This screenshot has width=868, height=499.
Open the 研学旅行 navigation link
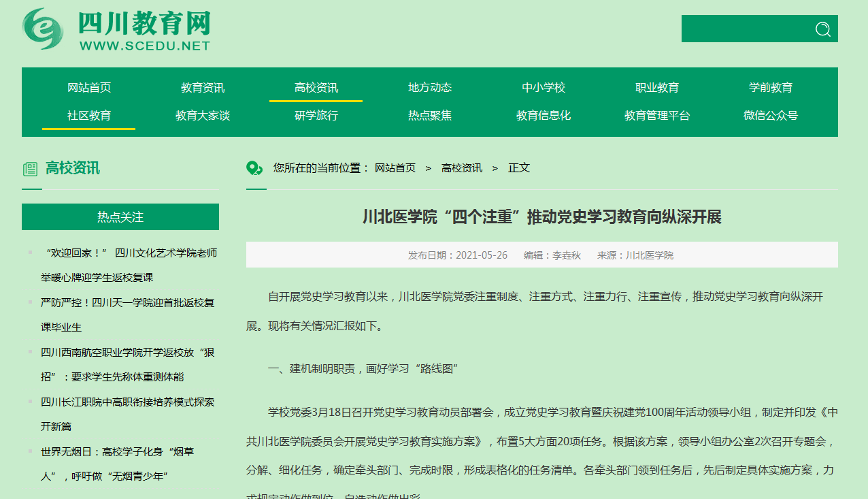click(316, 115)
